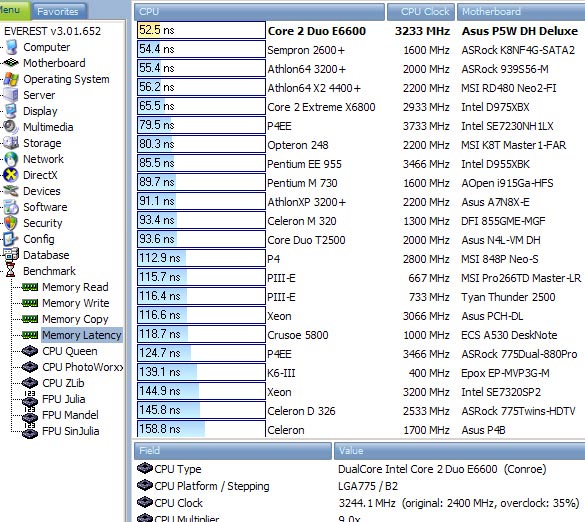
Task: Select the Core 2 Extreme X6800 row
Action: (x=359, y=107)
